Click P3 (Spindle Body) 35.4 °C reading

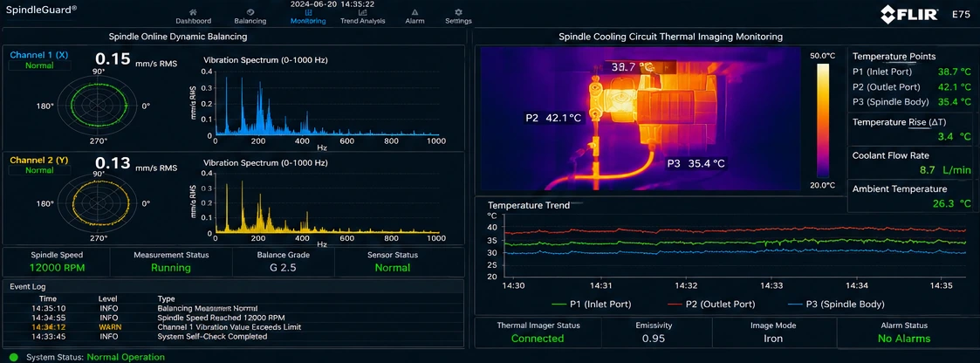click(911, 102)
